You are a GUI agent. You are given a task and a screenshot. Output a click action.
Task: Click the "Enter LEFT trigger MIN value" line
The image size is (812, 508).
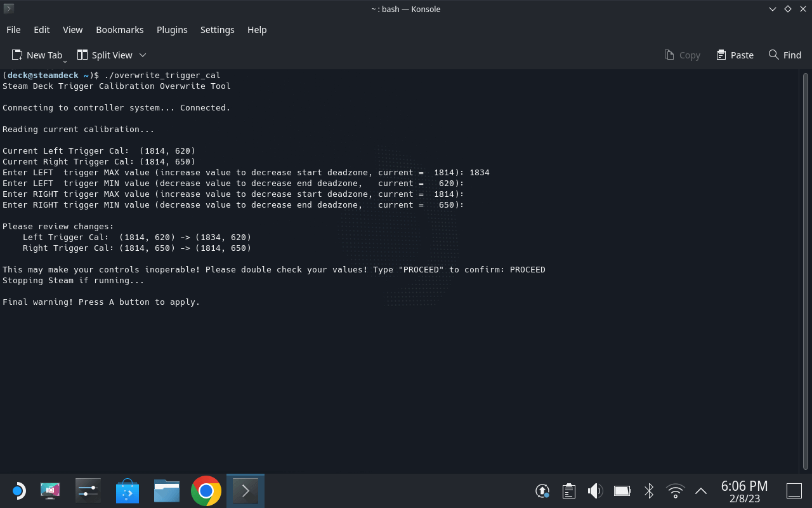coord(233,184)
